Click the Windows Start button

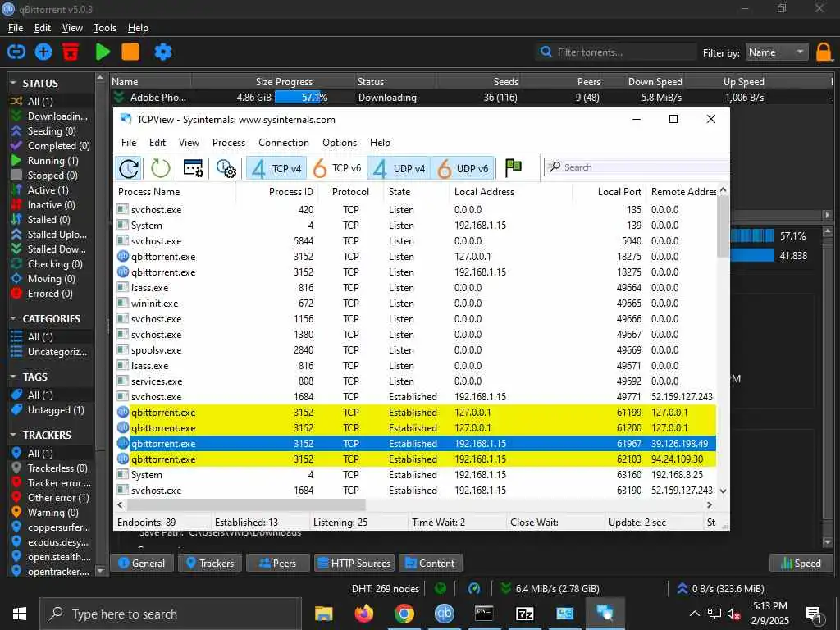(20, 614)
